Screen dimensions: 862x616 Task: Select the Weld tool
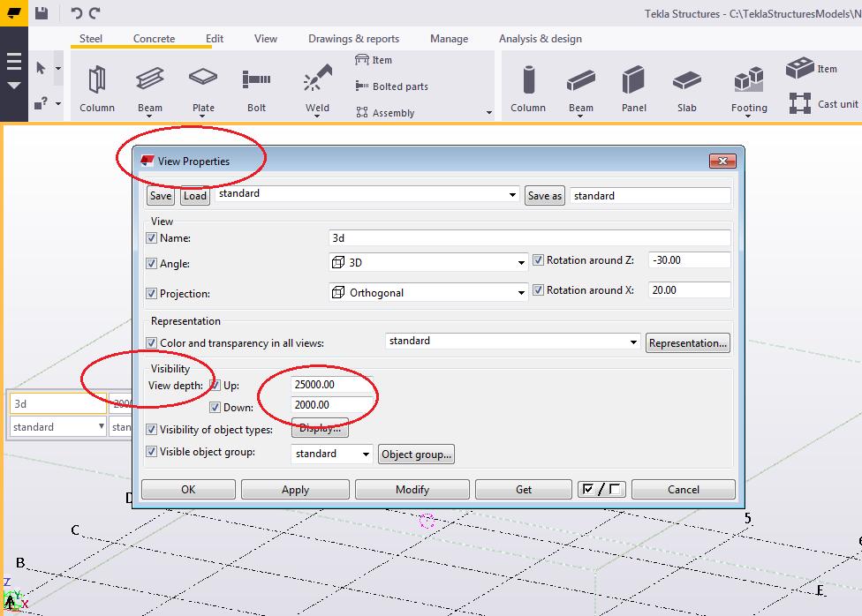click(x=317, y=88)
